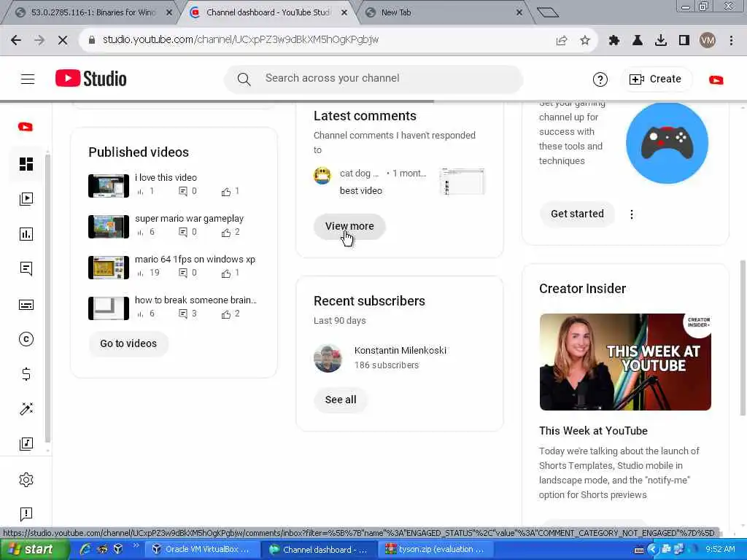Viewport: 747px width, 560px height.
Task: Click This Week at YouTube heading
Action: tap(593, 431)
